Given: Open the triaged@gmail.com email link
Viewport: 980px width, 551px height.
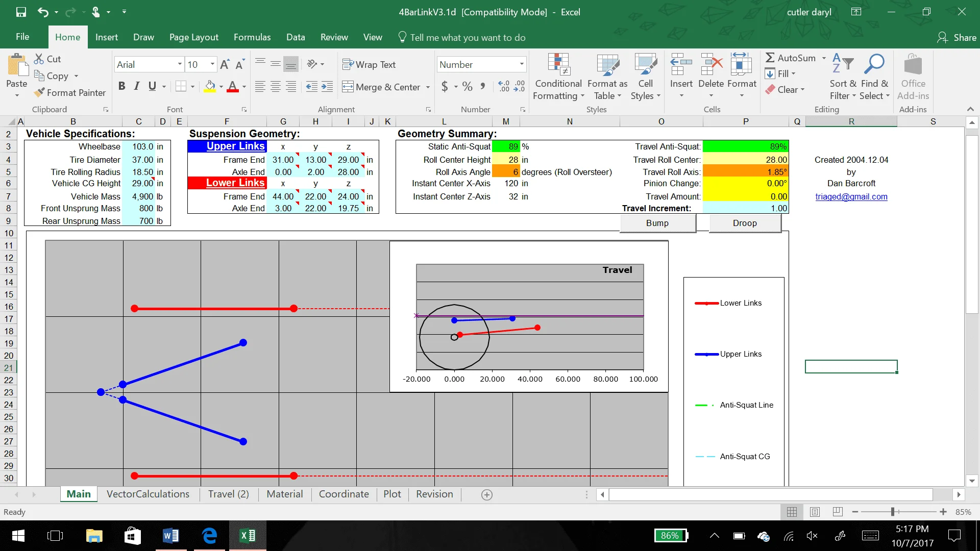Looking at the screenshot, I should click(851, 196).
